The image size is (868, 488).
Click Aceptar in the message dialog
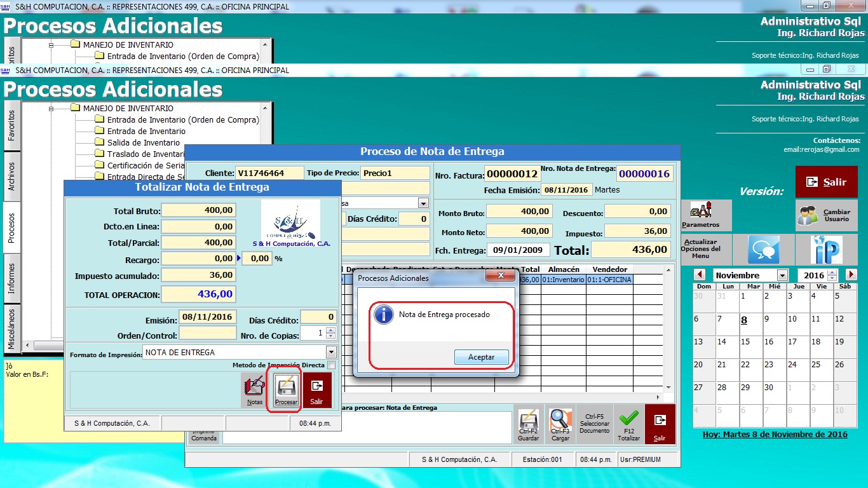[481, 357]
